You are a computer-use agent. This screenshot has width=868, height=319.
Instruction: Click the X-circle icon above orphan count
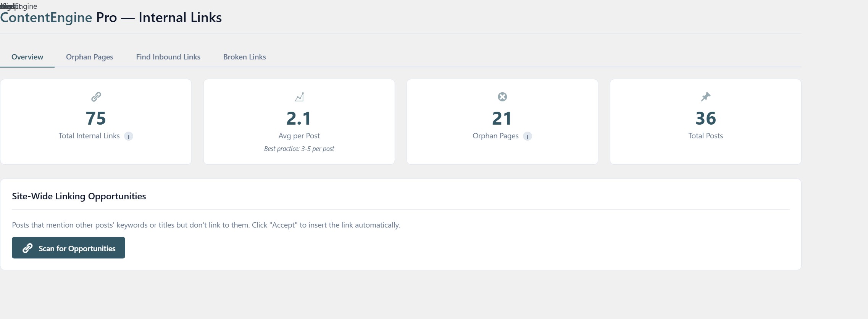tap(502, 97)
